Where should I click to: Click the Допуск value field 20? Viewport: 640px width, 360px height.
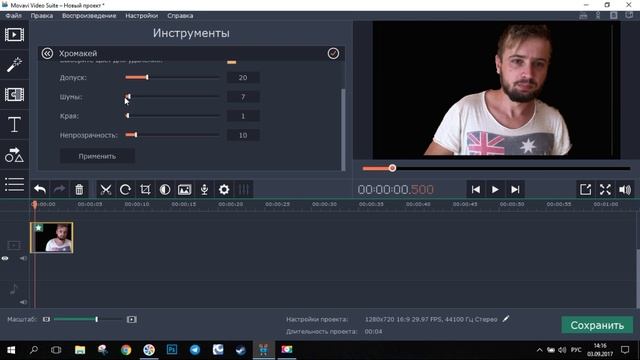(243, 78)
